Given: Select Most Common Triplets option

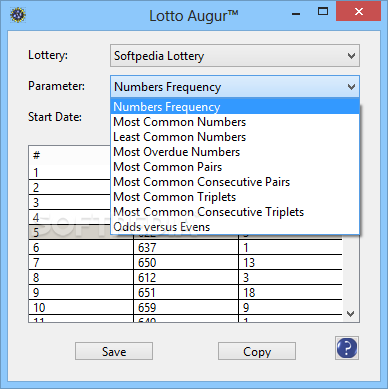Looking at the screenshot, I should (235, 197).
